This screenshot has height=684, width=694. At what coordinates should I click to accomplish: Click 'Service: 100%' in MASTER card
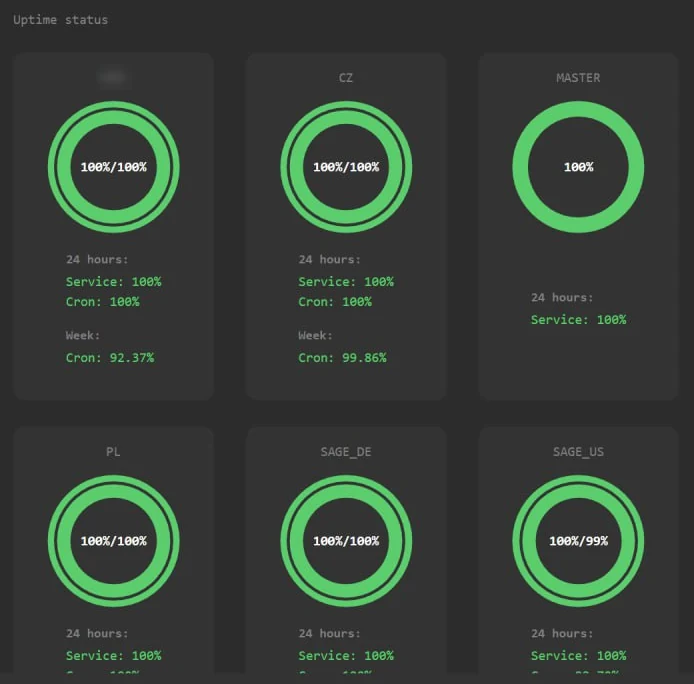pos(578,320)
